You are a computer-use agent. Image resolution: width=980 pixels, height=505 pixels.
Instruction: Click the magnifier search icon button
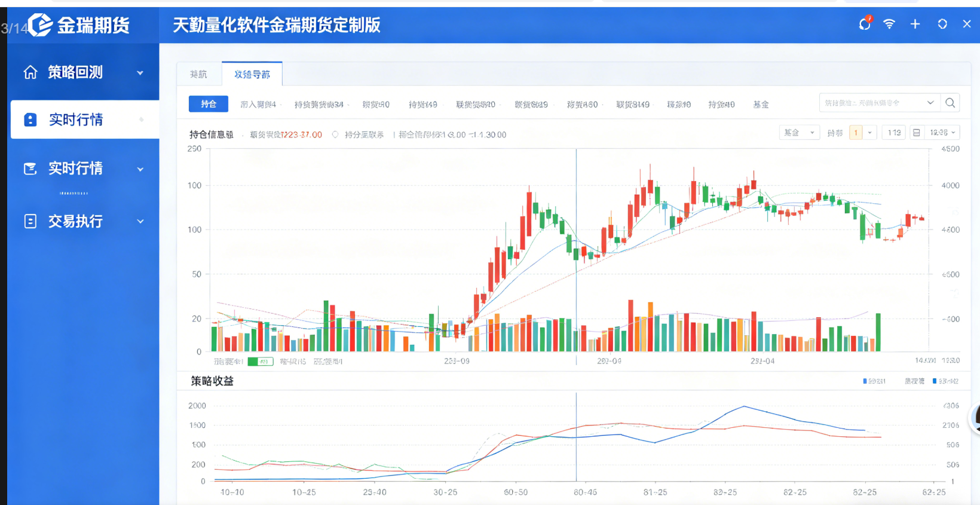(950, 103)
